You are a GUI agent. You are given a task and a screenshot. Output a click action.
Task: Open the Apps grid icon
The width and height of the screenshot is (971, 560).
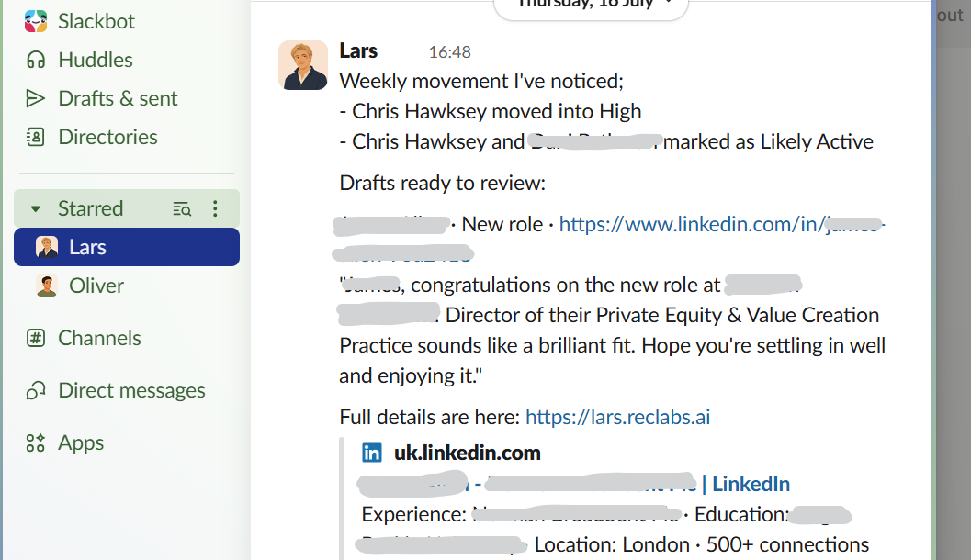tap(35, 443)
